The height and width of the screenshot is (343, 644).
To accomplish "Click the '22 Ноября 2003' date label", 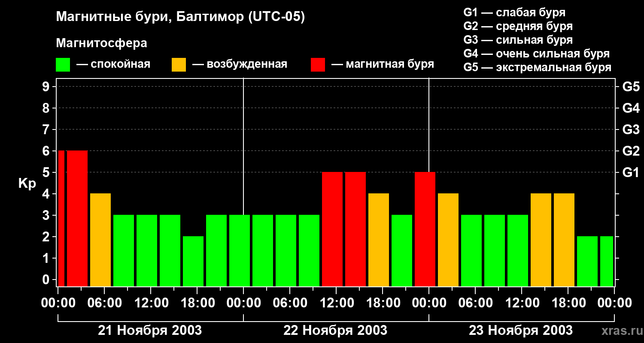I will tap(335, 330).
